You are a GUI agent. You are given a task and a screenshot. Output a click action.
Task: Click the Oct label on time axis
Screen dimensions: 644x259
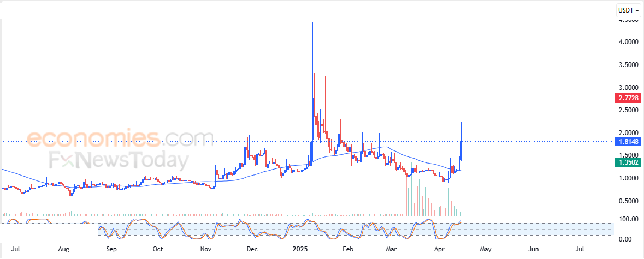click(x=158, y=249)
